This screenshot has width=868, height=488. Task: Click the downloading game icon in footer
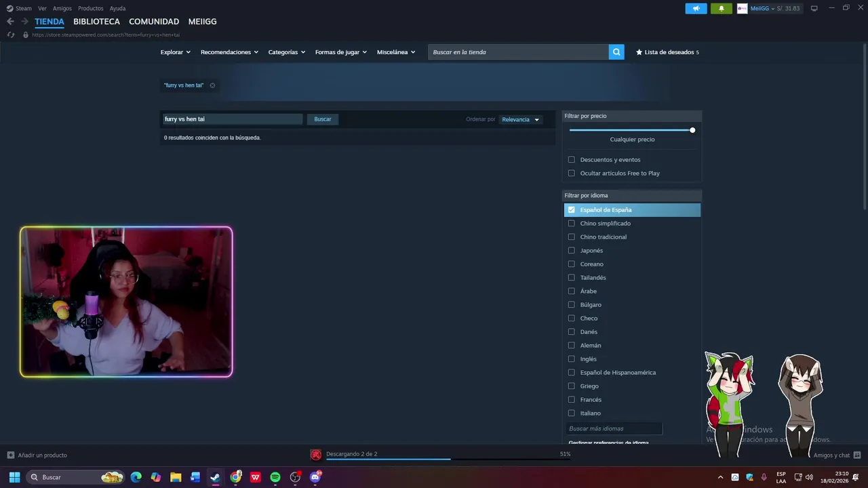coord(316,455)
